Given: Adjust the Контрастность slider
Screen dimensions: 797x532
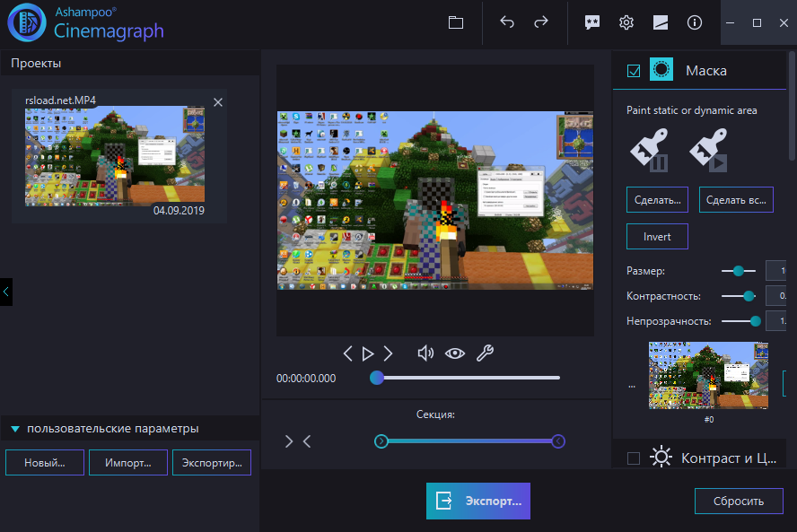Looking at the screenshot, I should (x=749, y=296).
